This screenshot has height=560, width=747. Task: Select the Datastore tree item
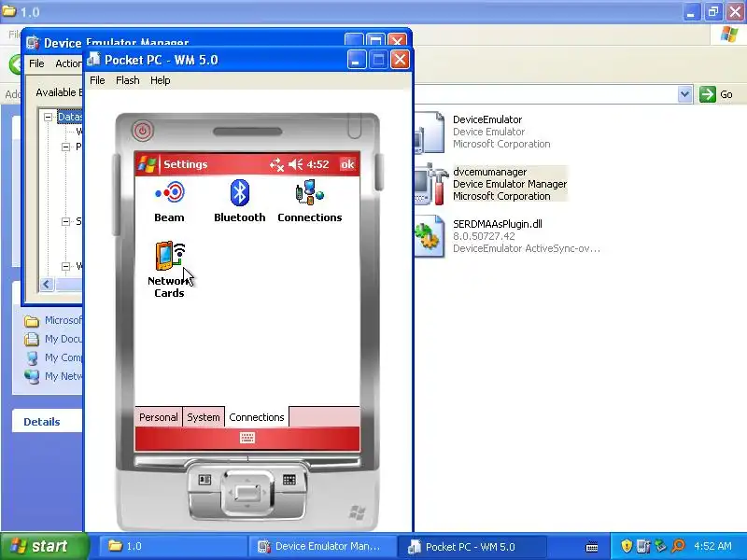point(70,117)
